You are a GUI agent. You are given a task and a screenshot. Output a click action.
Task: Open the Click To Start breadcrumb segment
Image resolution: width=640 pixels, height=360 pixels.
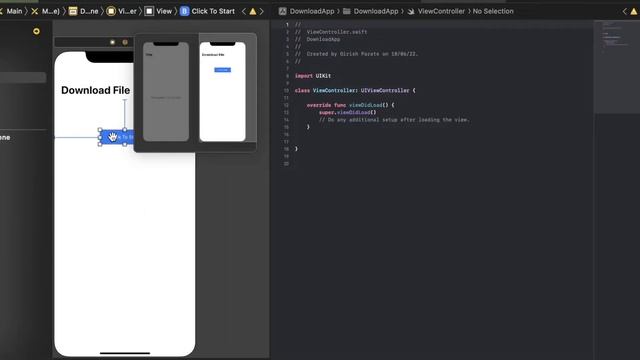(x=208, y=11)
